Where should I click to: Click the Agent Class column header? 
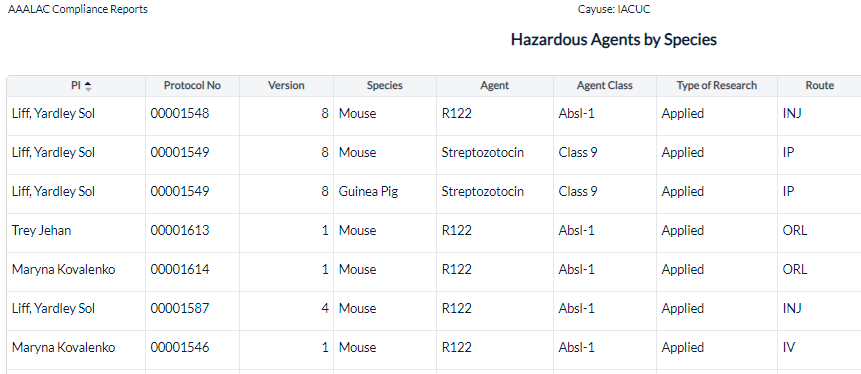605,86
